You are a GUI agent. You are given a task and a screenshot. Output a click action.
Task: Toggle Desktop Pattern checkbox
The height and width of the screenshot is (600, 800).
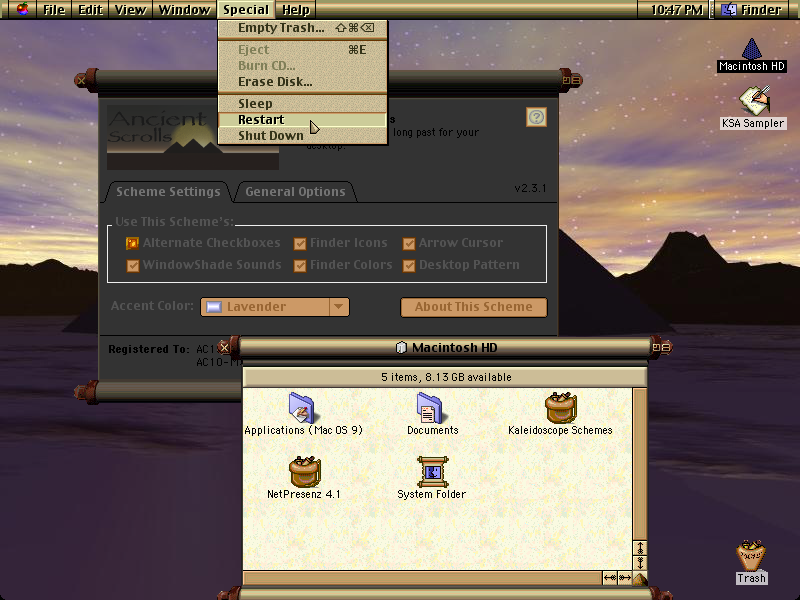[x=409, y=265]
